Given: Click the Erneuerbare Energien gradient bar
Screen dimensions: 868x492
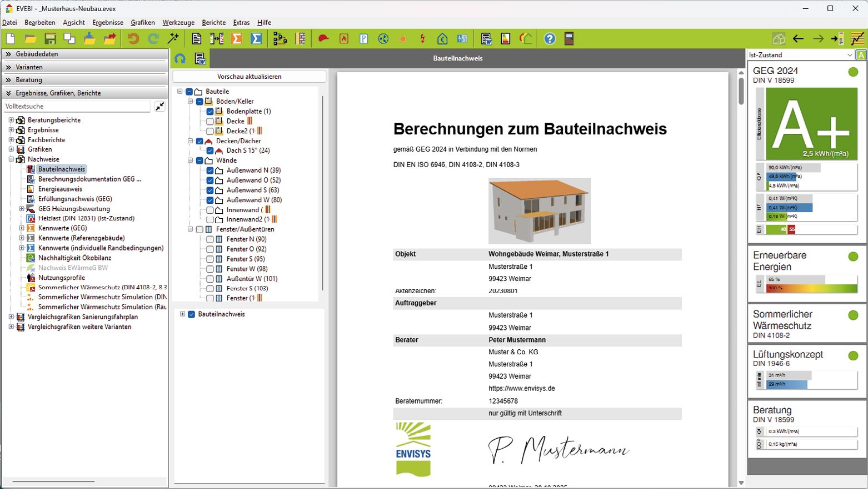Looking at the screenshot, I should (x=812, y=288).
